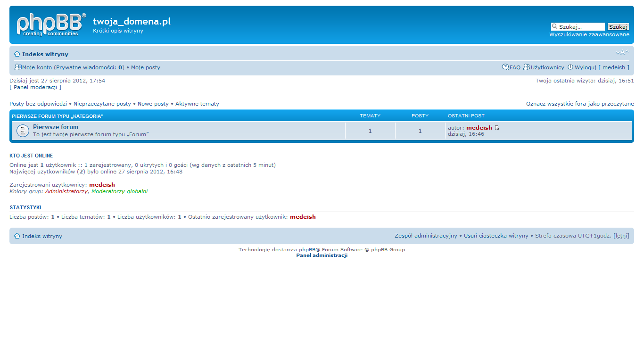Click the forum icon left of Pierwsze forum
Image resolution: width=644 pixels, height=362 pixels.
(22, 131)
